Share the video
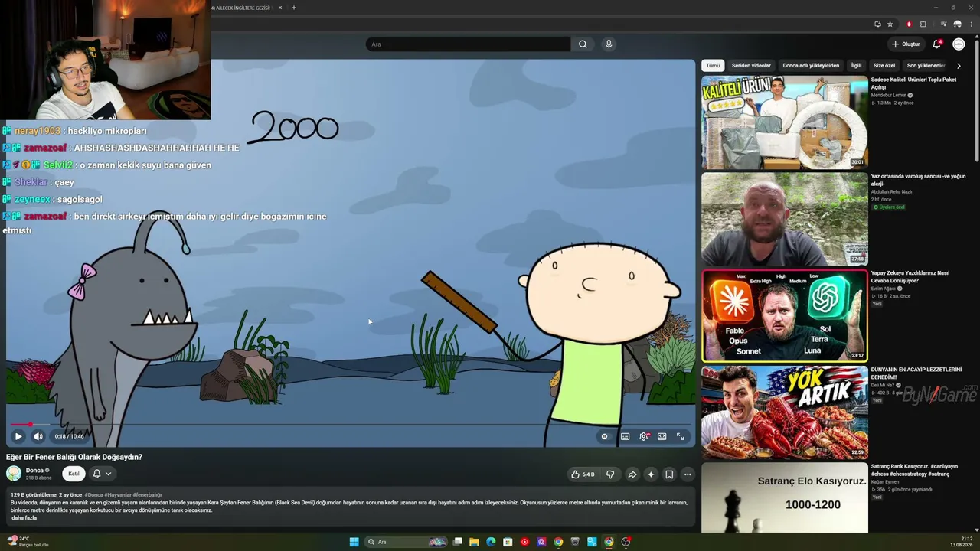The image size is (980, 551). click(632, 474)
